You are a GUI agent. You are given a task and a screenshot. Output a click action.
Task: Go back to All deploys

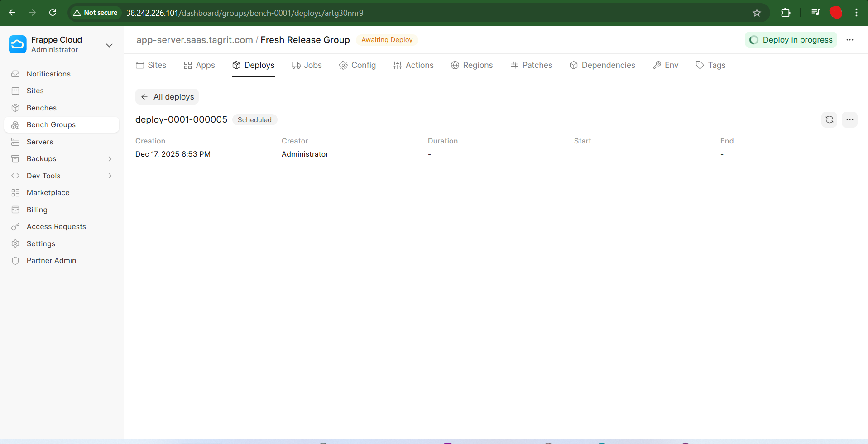tap(167, 97)
